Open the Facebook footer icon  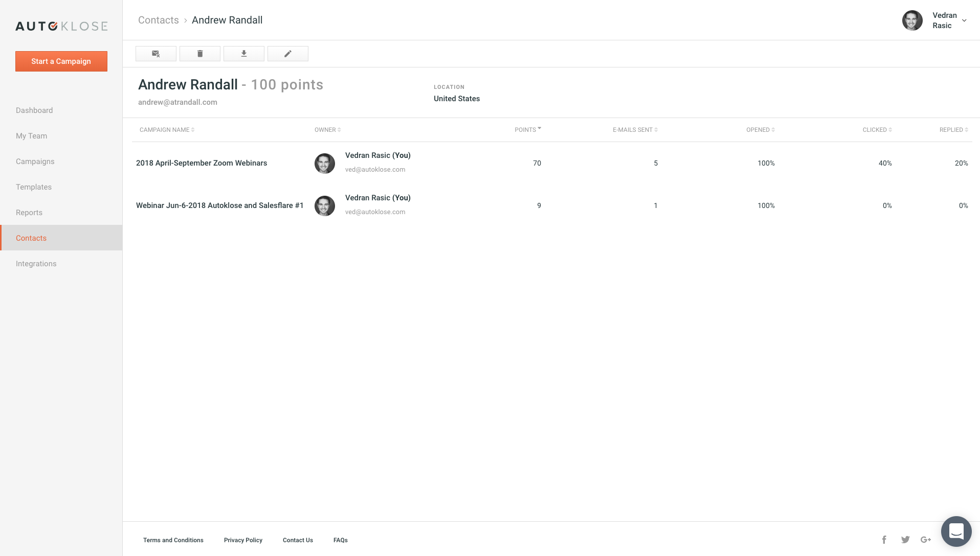(884, 540)
